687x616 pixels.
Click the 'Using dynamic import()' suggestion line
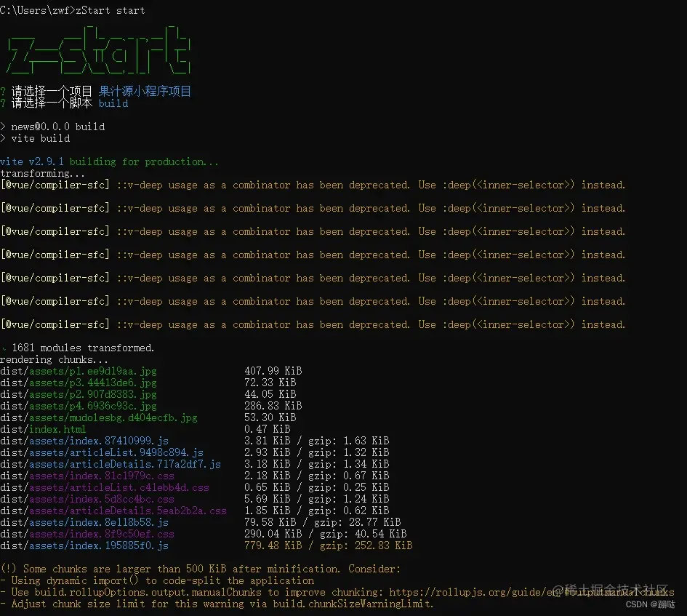(x=157, y=580)
